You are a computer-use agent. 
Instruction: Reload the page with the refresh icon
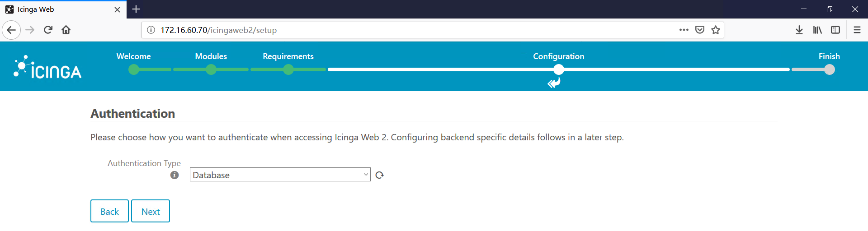coord(48,30)
